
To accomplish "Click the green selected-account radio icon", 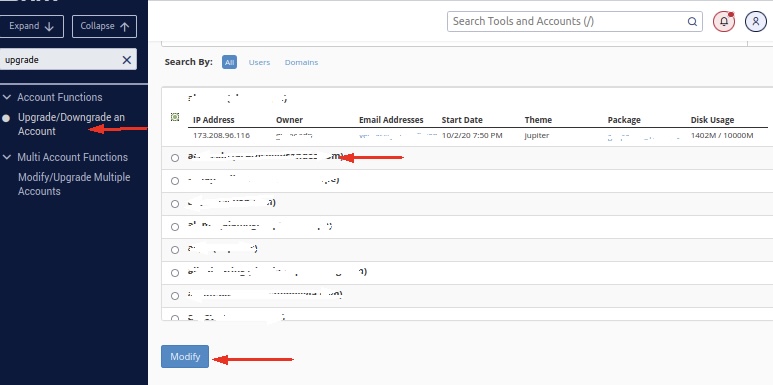I will click(x=175, y=117).
